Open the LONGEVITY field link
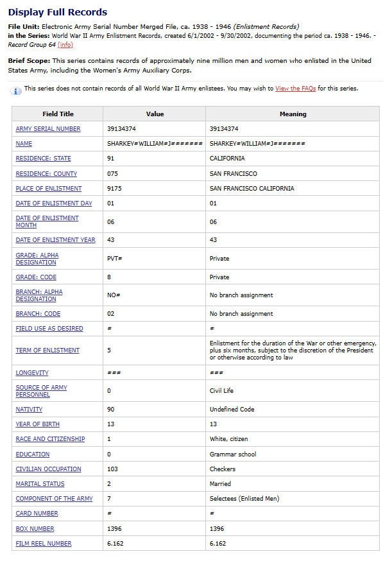Screen dimensions: 392x563 click(32, 372)
